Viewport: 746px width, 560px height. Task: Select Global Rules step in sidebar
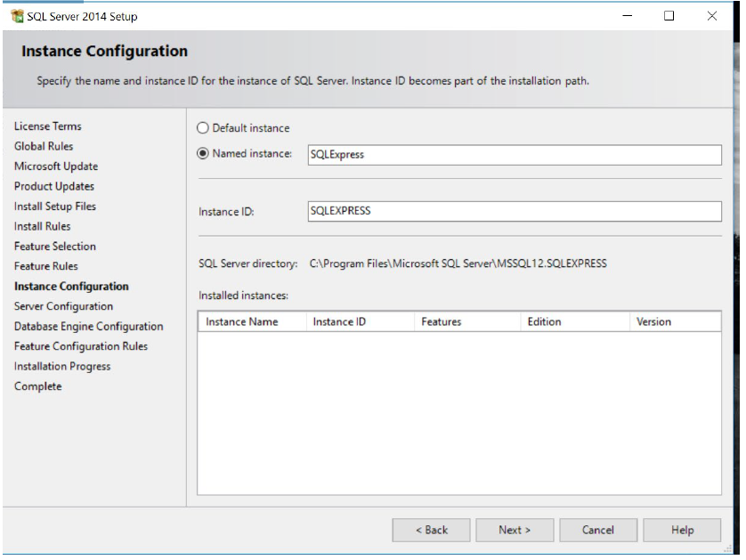click(x=44, y=146)
